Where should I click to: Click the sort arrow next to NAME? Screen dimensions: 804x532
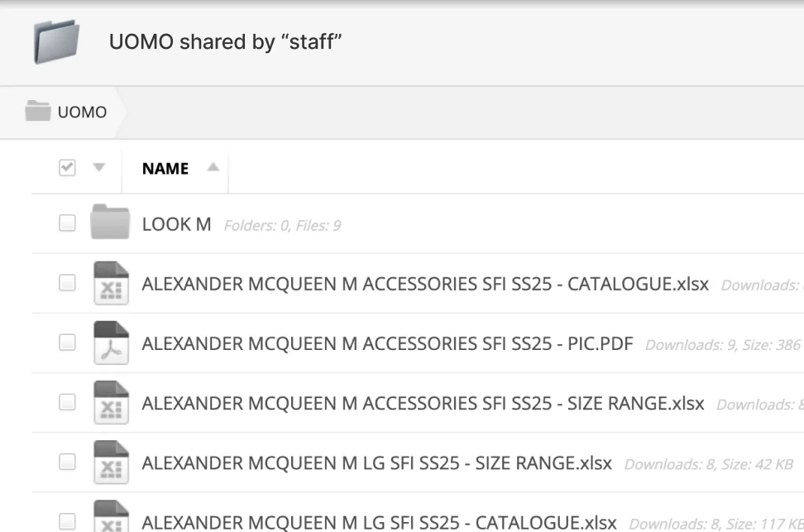pos(213,168)
